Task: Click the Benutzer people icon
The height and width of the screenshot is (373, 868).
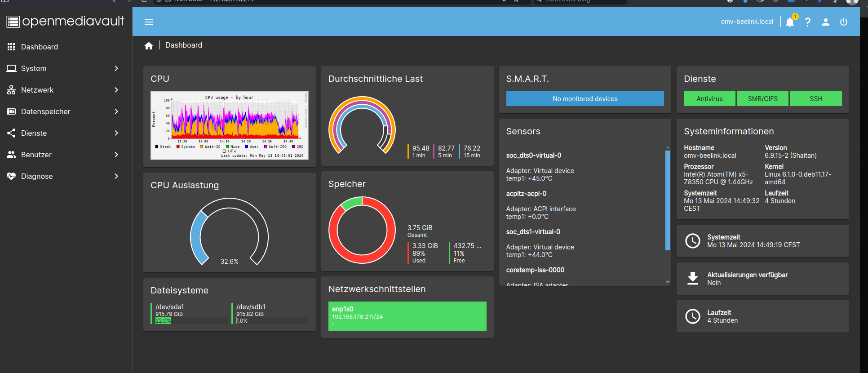Action: point(11,155)
